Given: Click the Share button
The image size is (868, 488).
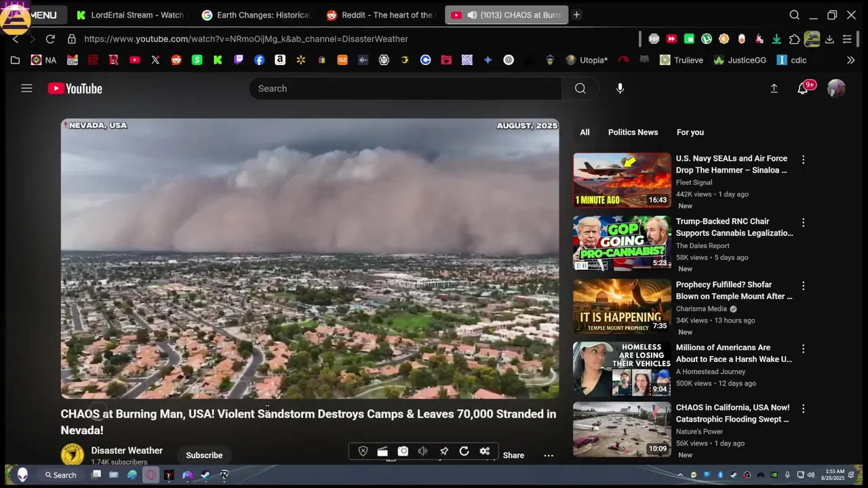Looking at the screenshot, I should [513, 455].
